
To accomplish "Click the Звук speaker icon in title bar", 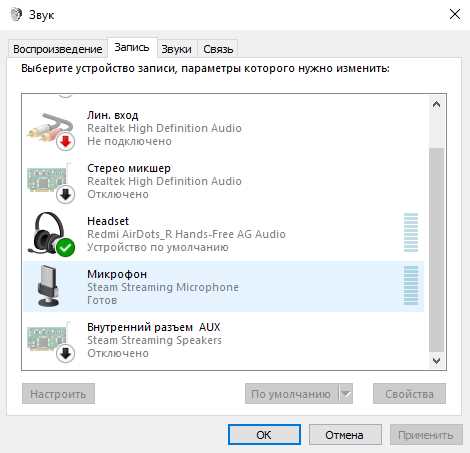I will (x=16, y=14).
